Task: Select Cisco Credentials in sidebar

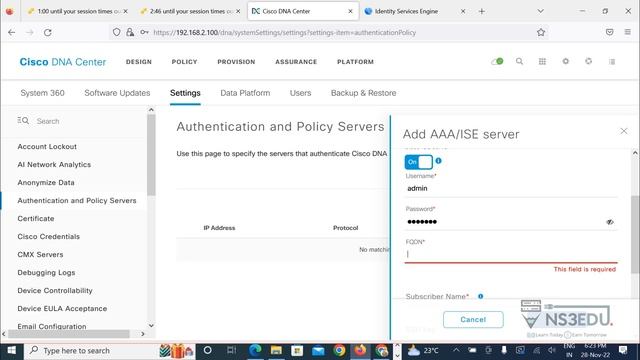Action: click(x=49, y=236)
